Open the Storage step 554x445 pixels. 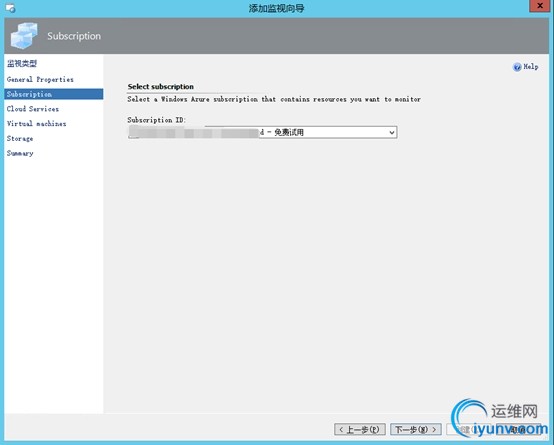(x=20, y=139)
